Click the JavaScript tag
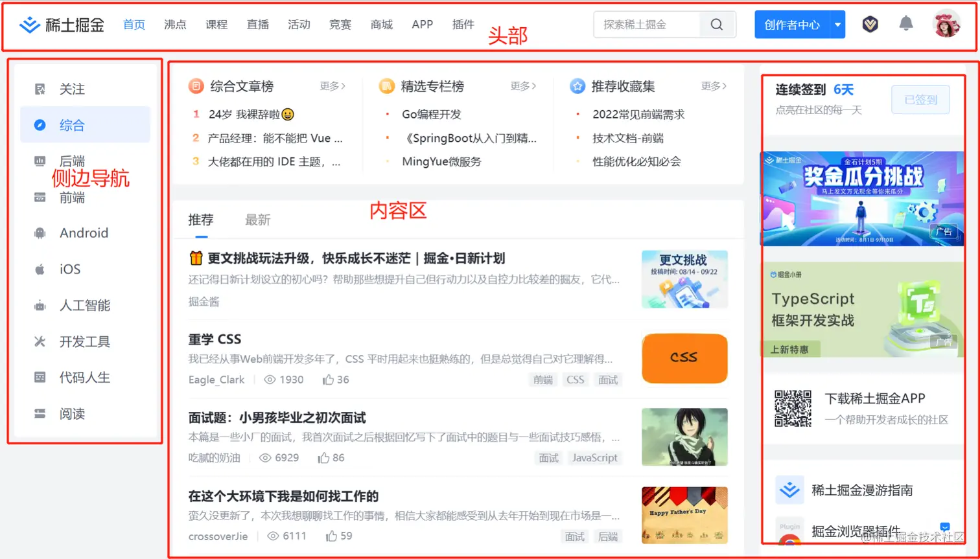Viewport: 980px width, 559px height. click(x=594, y=458)
